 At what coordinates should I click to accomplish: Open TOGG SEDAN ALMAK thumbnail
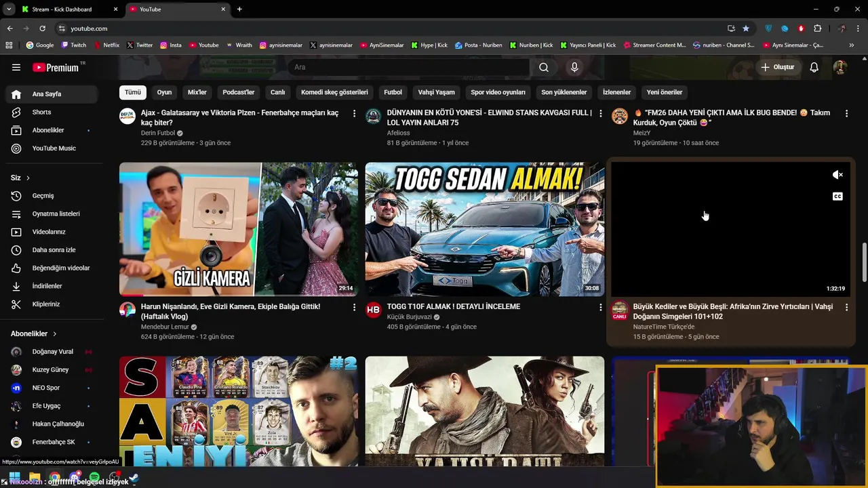click(x=485, y=229)
